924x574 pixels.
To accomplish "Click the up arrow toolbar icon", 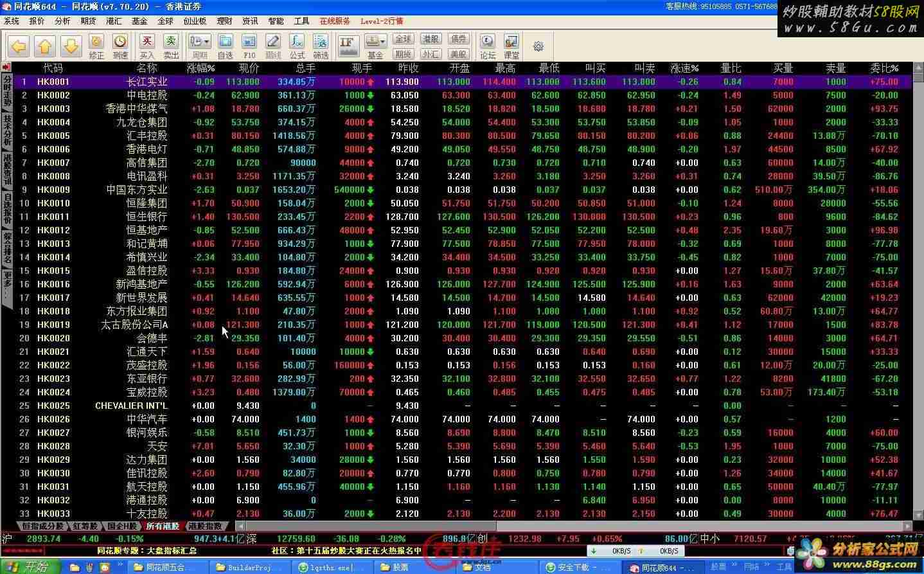I will tap(45, 46).
